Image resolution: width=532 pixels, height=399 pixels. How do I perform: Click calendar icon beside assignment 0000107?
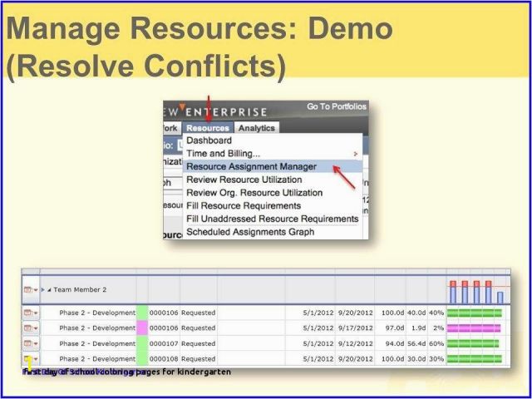pos(27,343)
